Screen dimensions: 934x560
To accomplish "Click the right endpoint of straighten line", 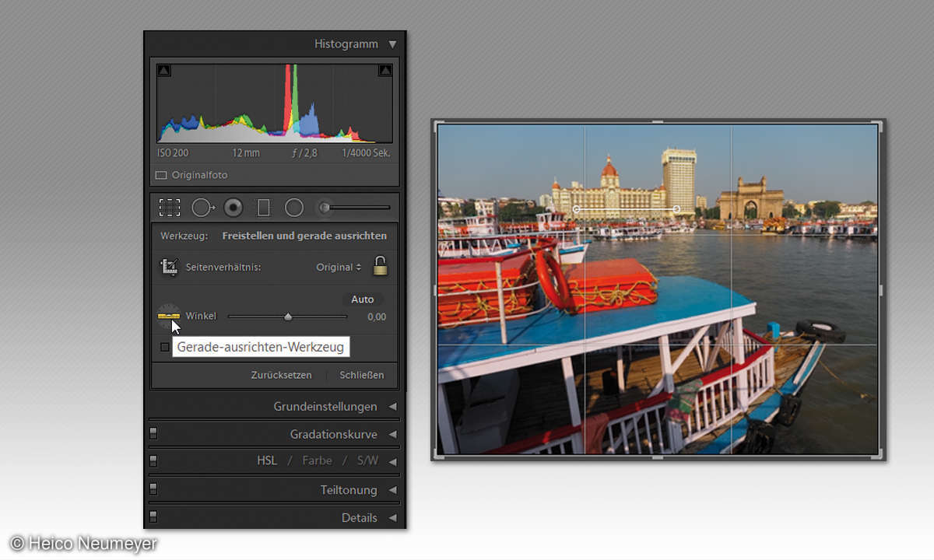I will [x=676, y=209].
